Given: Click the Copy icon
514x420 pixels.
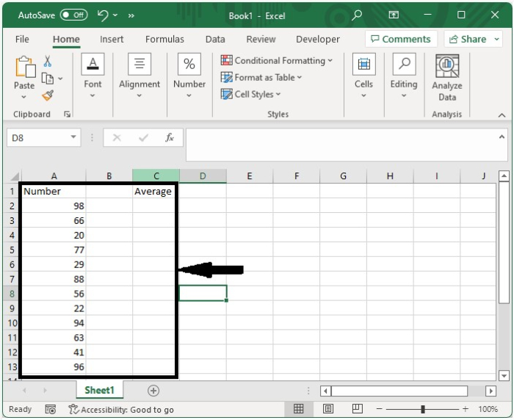Looking at the screenshot, I should click(48, 79).
